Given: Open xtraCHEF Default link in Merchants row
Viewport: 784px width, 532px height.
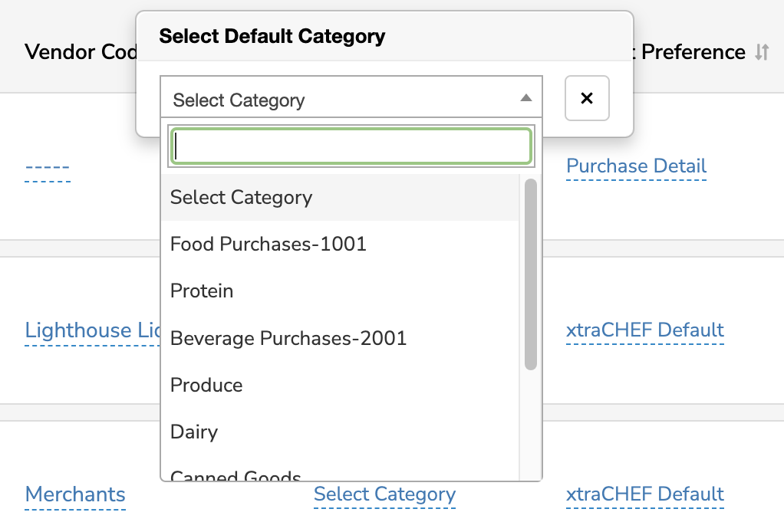Looking at the screenshot, I should [x=644, y=494].
